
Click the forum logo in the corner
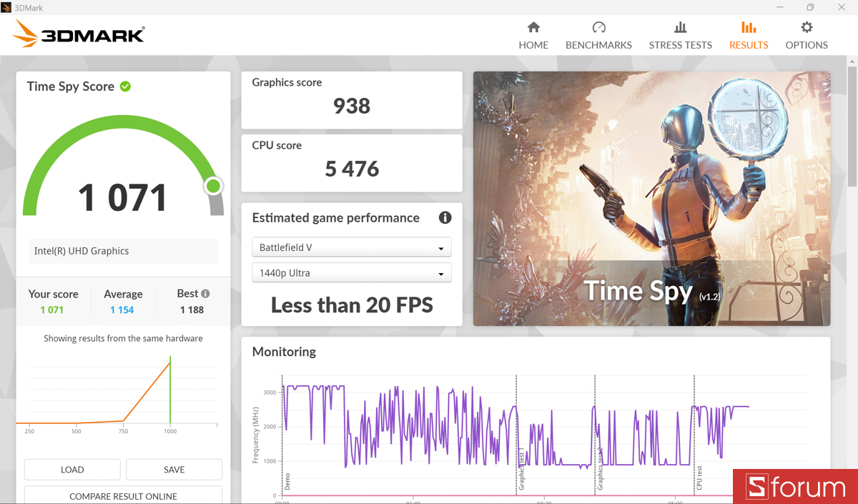pos(795,488)
